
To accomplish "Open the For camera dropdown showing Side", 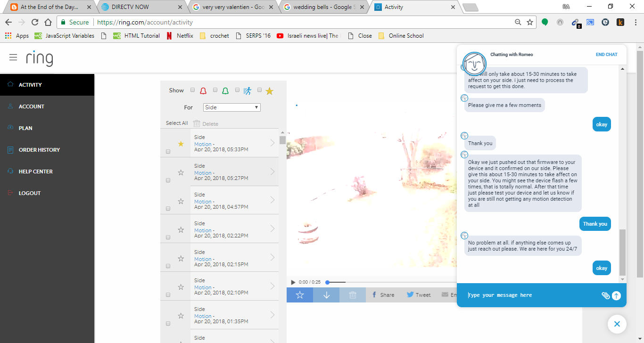I will 231,107.
